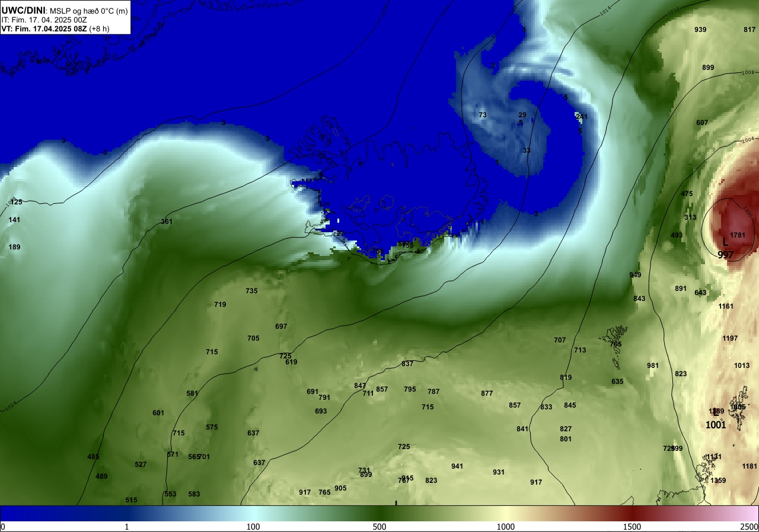This screenshot has width=759, height=532.
Task: Click the 801 height value
Action: coord(566,439)
